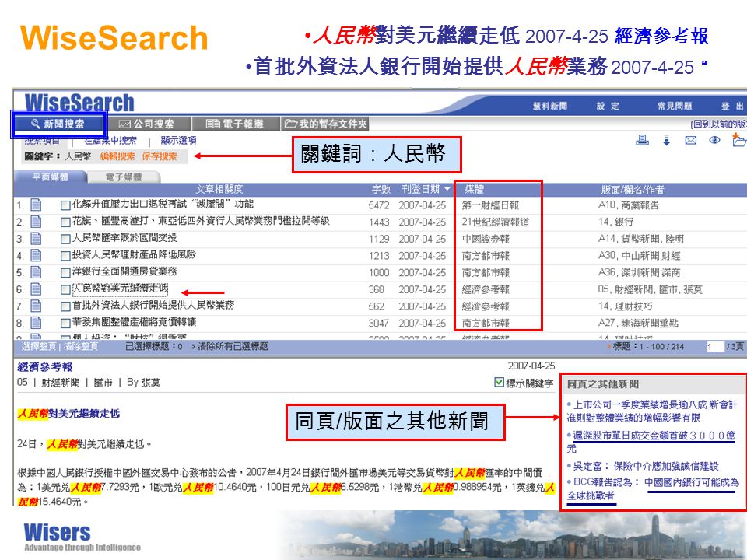Click the save-to-folder icon

coord(739,140)
